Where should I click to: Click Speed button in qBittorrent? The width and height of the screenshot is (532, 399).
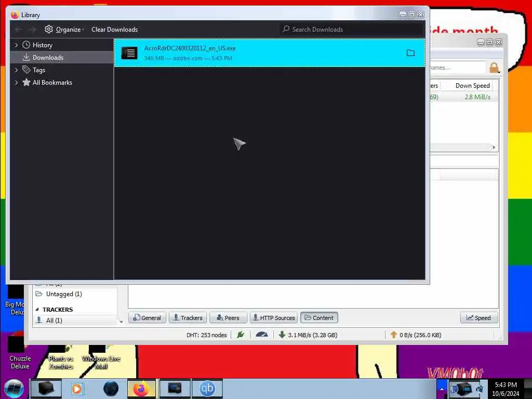click(478, 317)
